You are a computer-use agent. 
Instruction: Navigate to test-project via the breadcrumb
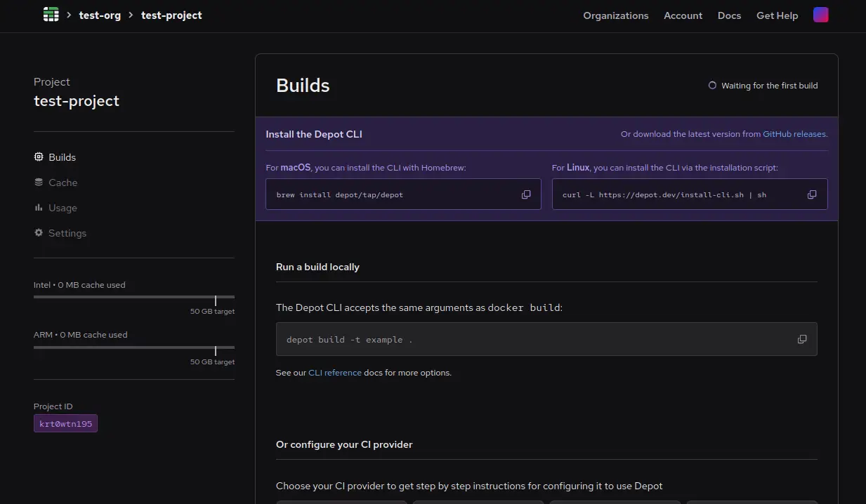point(171,15)
